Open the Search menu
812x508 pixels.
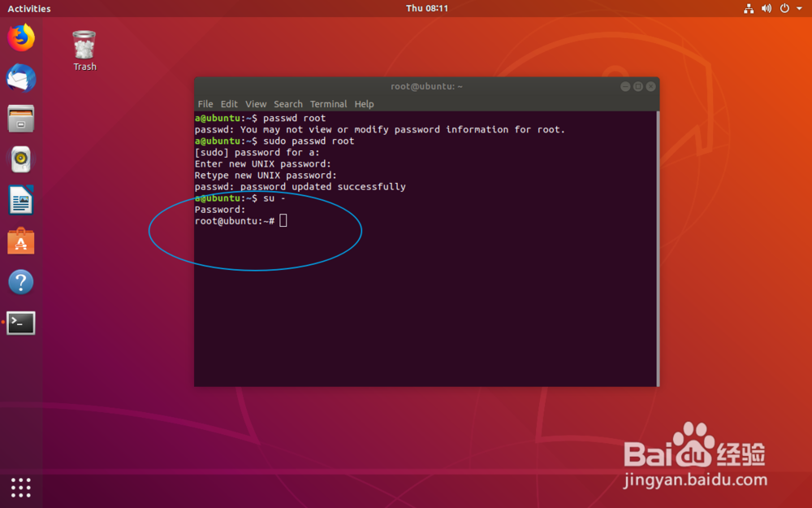(x=288, y=104)
